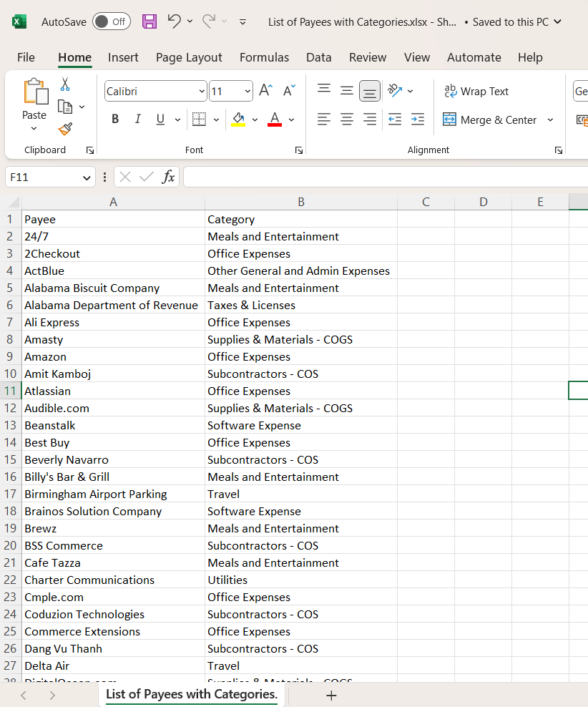Toggle Italic formatting

[x=137, y=119]
